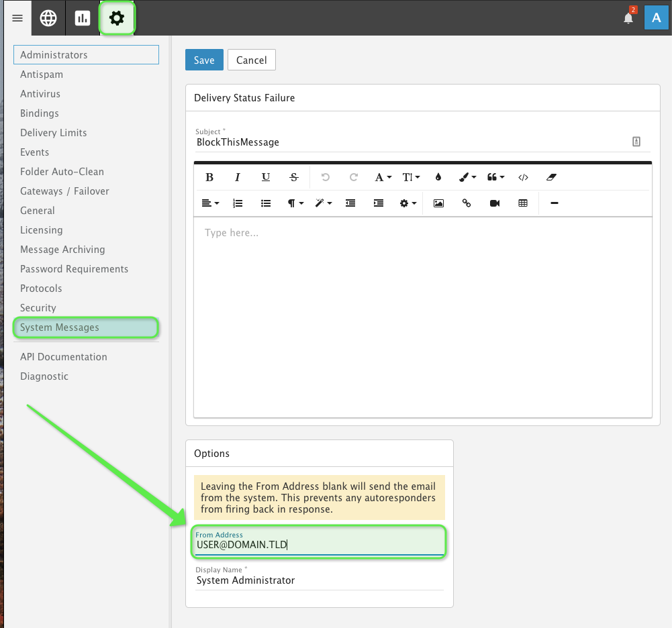The image size is (672, 628).
Task: Insert a video with the camera icon
Action: point(495,203)
